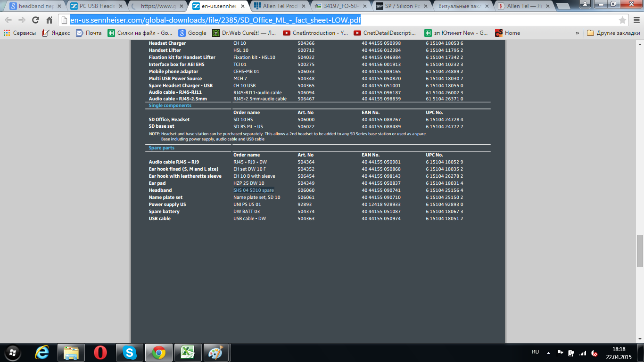Launch Internet Explorer from the taskbar

42,353
